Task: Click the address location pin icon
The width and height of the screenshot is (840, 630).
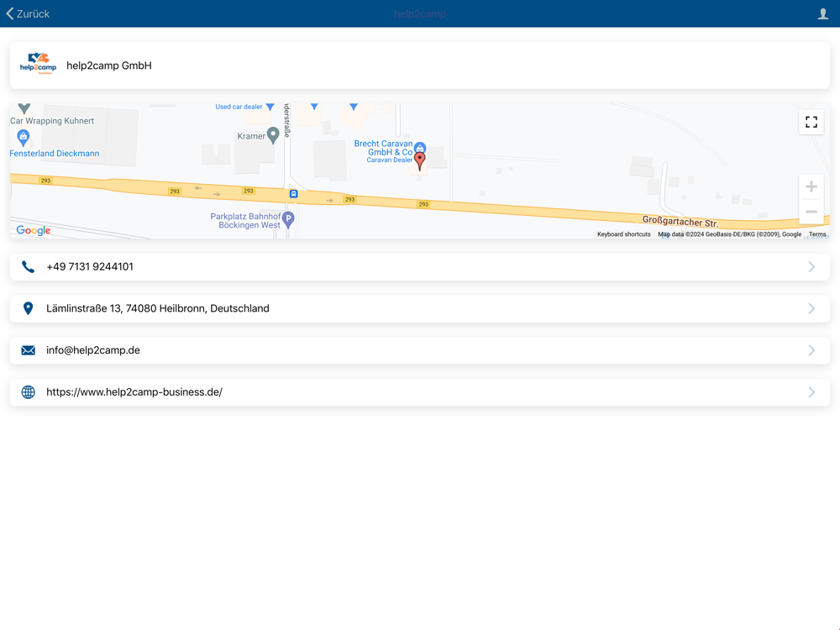Action: pos(28,308)
